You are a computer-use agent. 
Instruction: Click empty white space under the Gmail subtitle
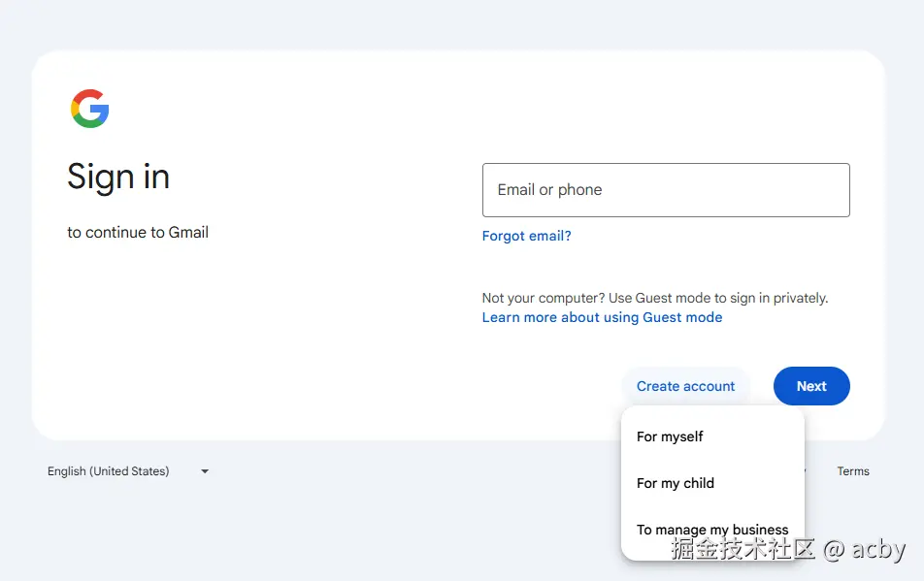click(194, 339)
